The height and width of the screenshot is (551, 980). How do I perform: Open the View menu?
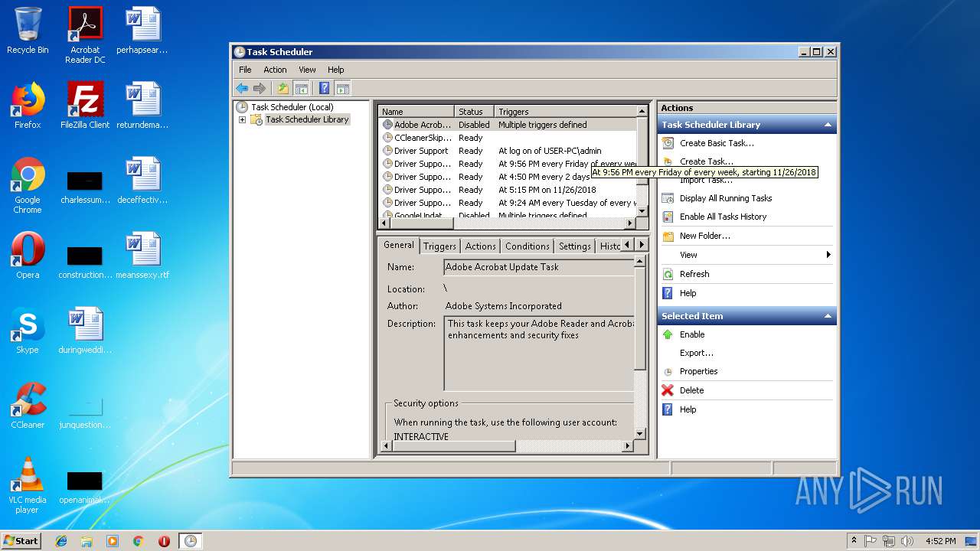tap(307, 70)
